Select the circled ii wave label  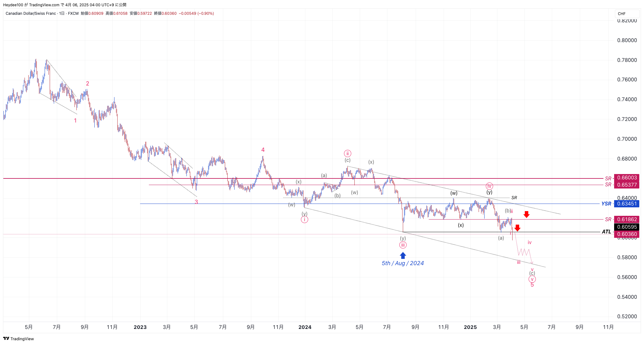coord(347,153)
